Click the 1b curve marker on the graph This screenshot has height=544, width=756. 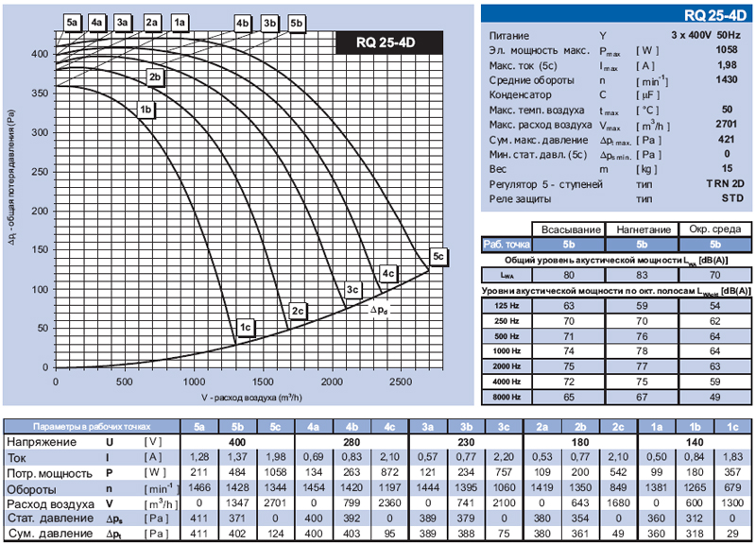tap(146, 110)
